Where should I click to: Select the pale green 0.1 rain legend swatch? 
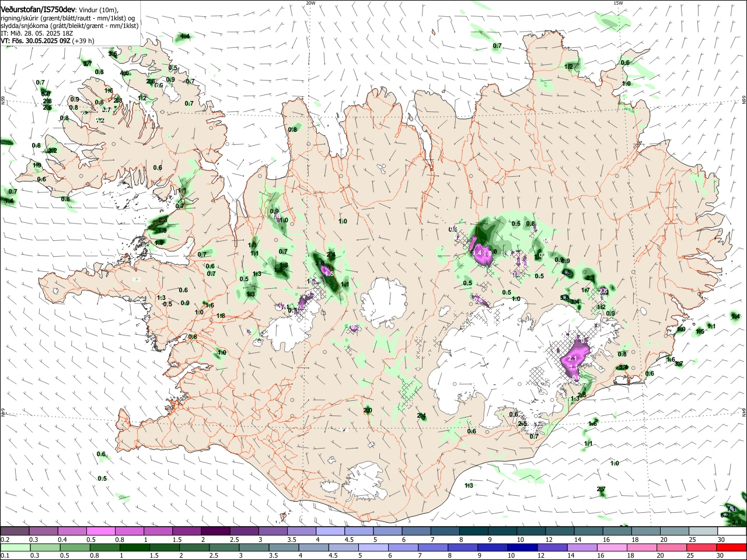15,548
